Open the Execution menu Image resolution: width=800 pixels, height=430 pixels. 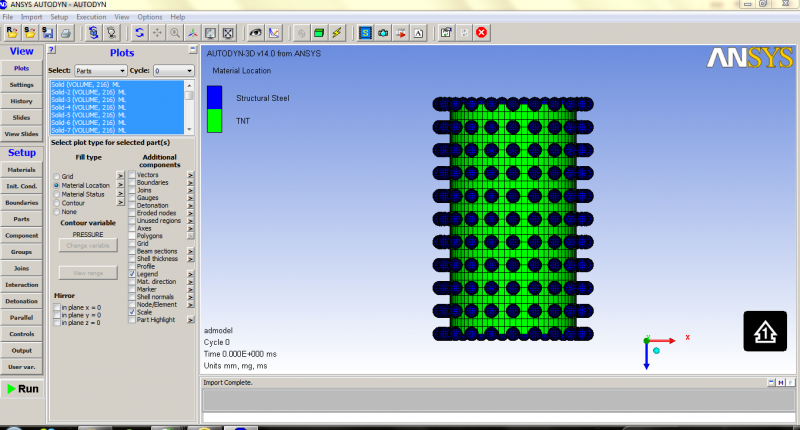[91, 17]
